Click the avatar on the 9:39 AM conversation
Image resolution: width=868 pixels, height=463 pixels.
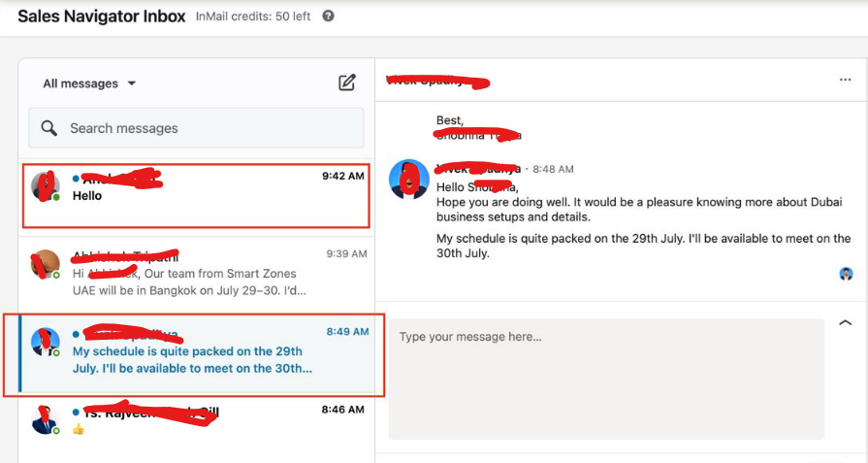pyautogui.click(x=46, y=264)
